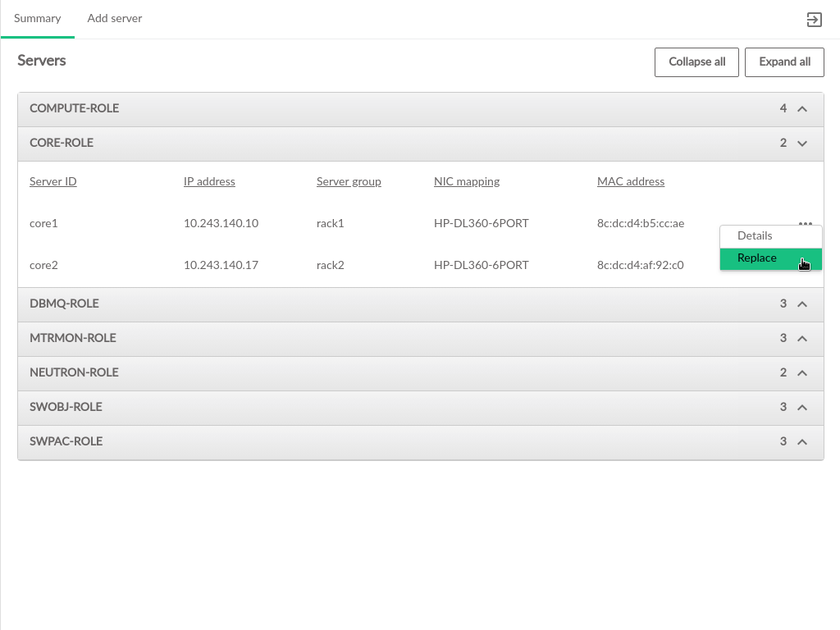This screenshot has height=630, width=840.
Task: Select the Summary tab
Action: click(38, 19)
